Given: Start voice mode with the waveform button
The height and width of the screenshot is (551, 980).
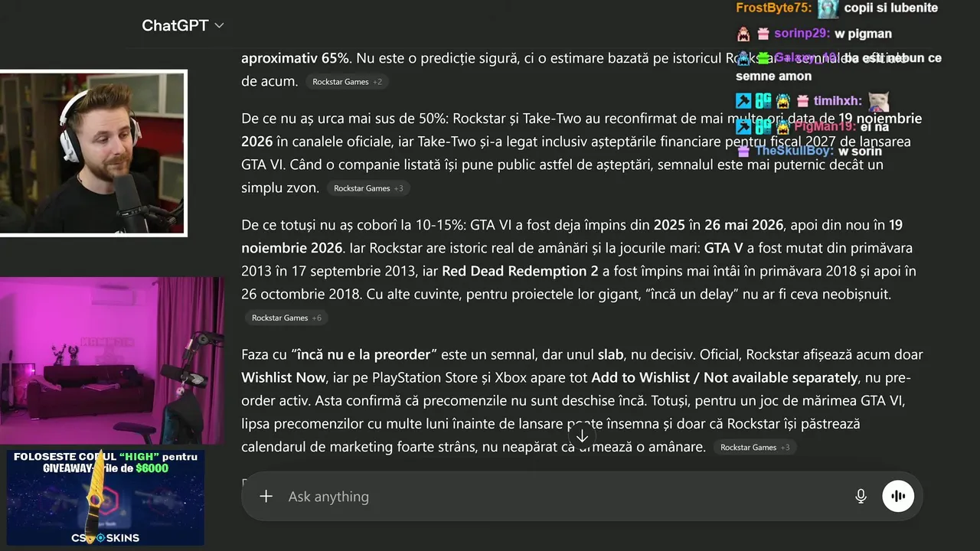Looking at the screenshot, I should tap(898, 497).
